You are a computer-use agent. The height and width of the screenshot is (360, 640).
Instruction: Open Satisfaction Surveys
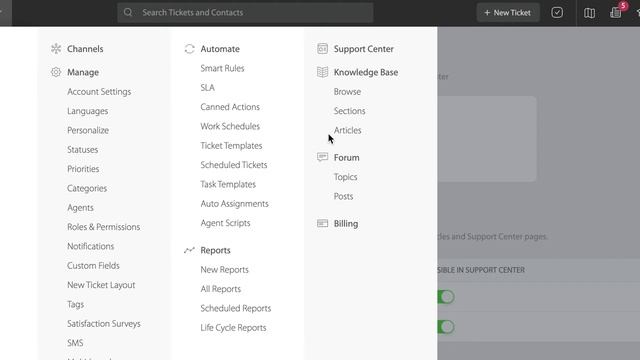pyautogui.click(x=104, y=324)
